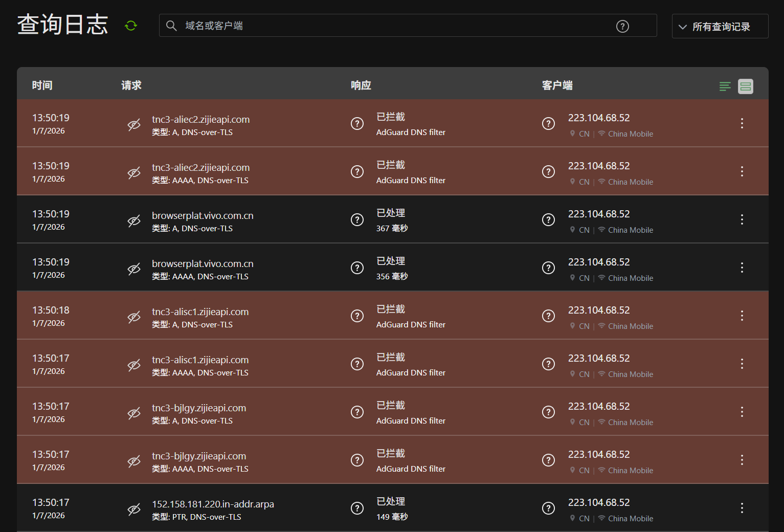This screenshot has height=532, width=784.
Task: Click the help icon in search bar
Action: [x=622, y=26]
